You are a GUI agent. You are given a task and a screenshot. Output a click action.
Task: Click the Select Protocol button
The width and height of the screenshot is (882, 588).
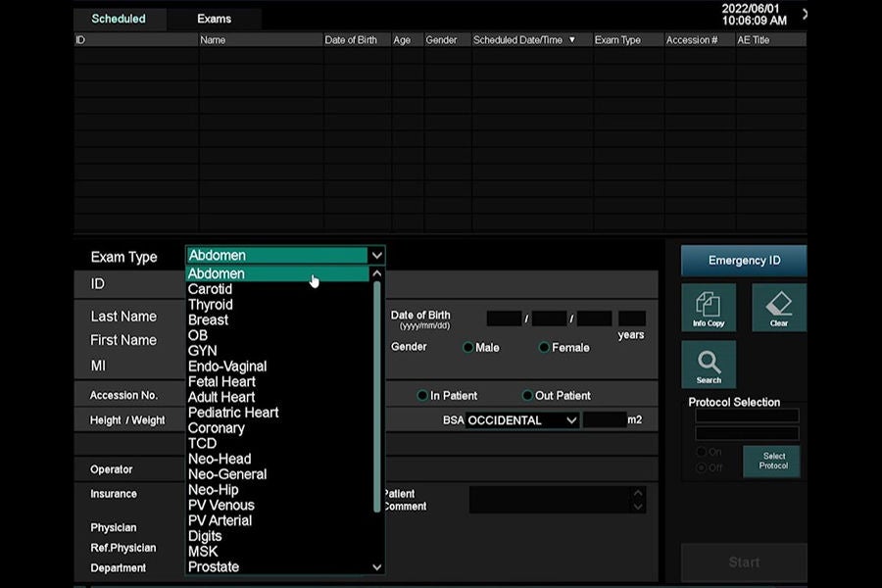773,461
